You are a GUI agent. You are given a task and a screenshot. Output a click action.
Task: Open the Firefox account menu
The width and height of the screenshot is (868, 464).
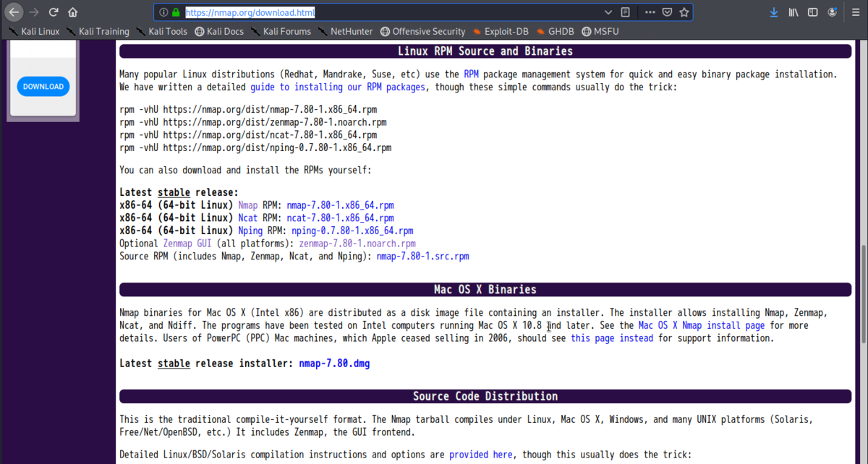point(833,12)
